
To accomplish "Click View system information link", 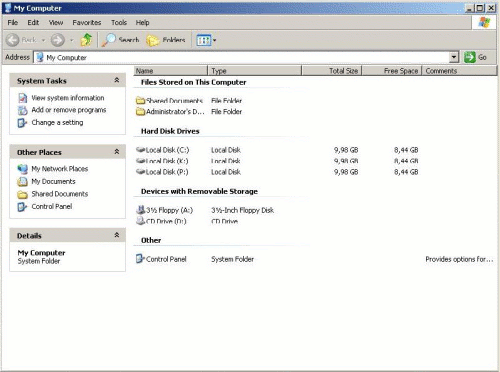I will tap(68, 98).
